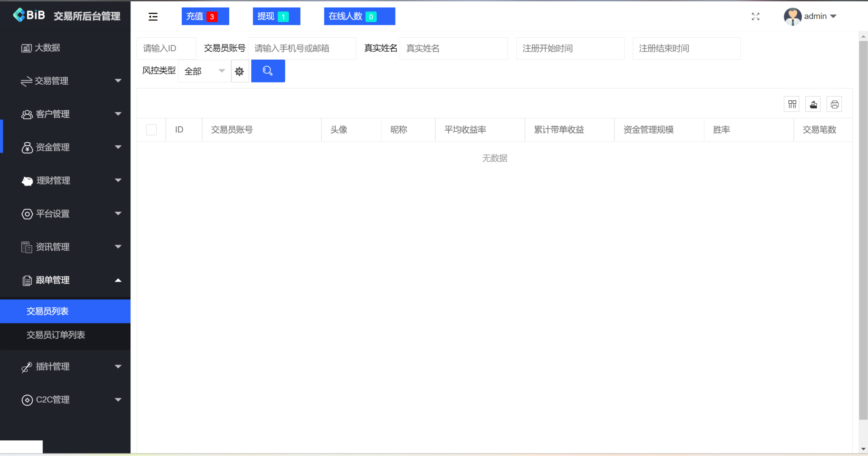Select the column display settings icon above the table

coord(792,104)
